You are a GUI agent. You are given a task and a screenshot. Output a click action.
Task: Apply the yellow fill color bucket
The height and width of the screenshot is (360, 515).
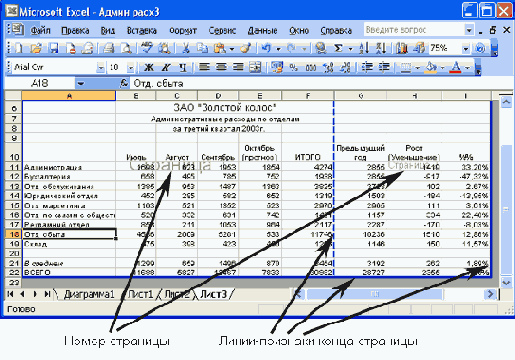(x=431, y=68)
